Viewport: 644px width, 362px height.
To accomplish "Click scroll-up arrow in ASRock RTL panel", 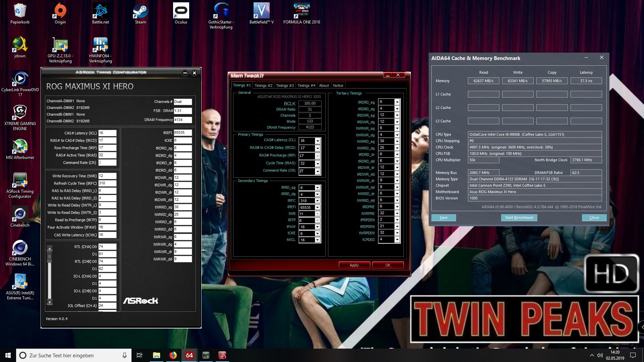I will (x=50, y=249).
